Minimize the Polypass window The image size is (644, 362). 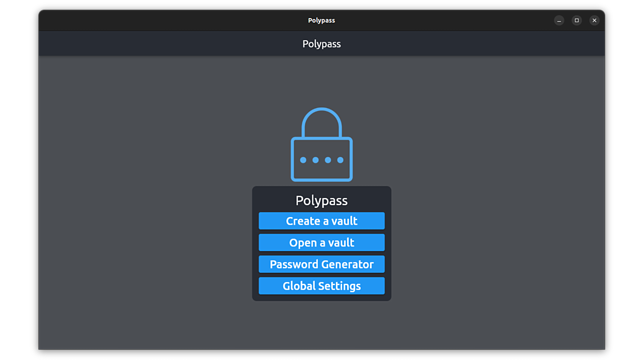(559, 20)
